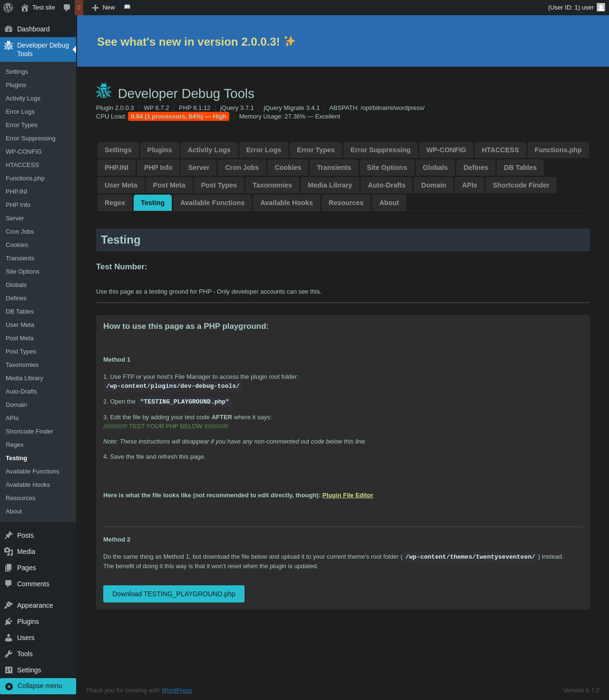
Task: Click the Tools wrench icon
Action: pyautogui.click(x=9, y=654)
